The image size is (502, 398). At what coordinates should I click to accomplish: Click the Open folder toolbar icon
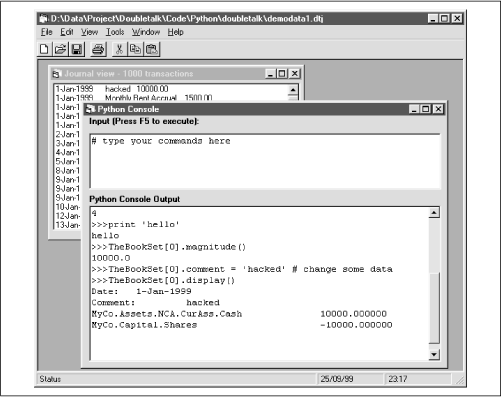pos(60,49)
